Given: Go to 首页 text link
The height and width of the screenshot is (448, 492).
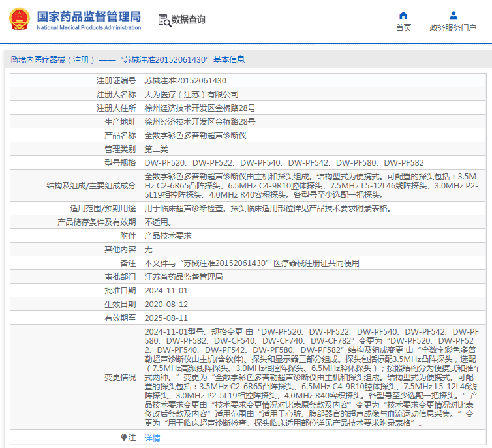Looking at the screenshot, I should point(403,28).
